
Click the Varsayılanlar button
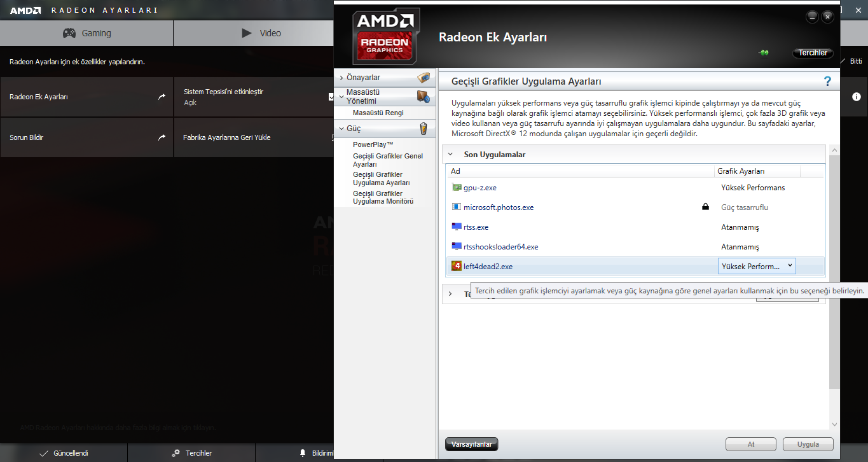(471, 444)
